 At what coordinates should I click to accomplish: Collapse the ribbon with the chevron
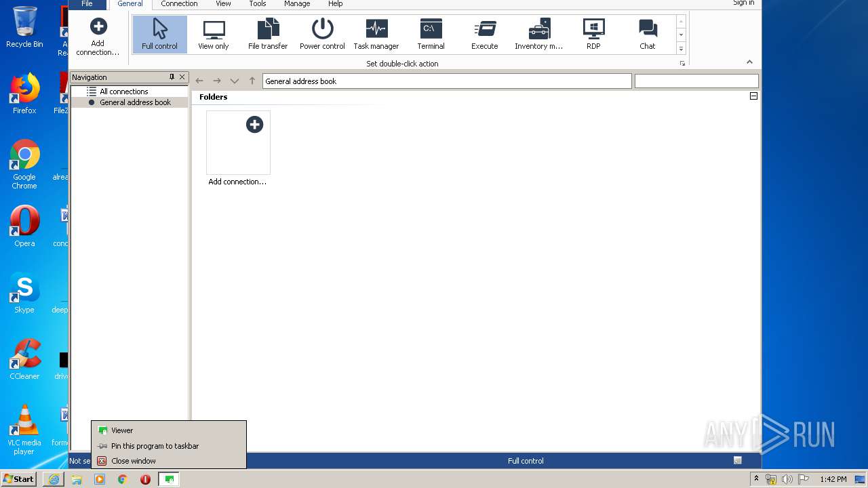[749, 62]
